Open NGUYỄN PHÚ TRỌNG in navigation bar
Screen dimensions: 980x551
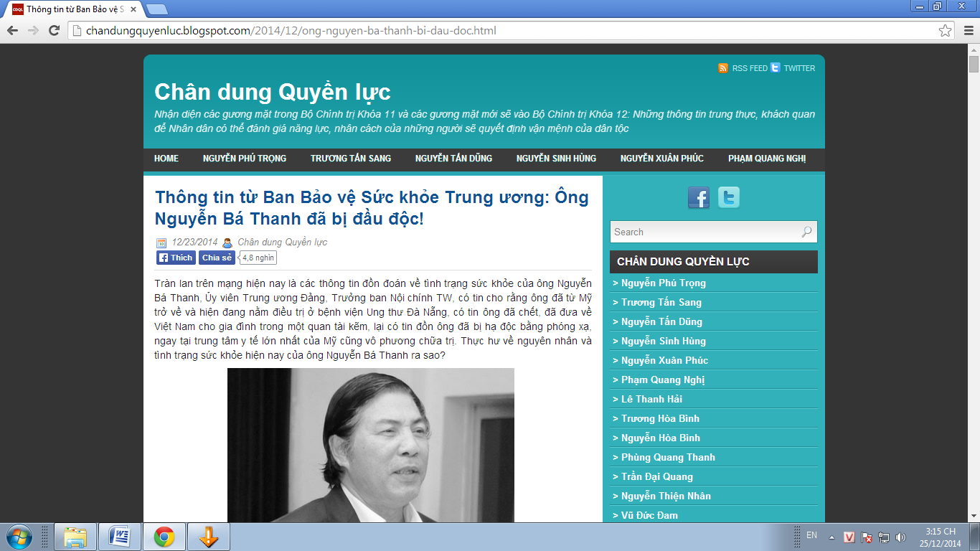click(x=245, y=159)
